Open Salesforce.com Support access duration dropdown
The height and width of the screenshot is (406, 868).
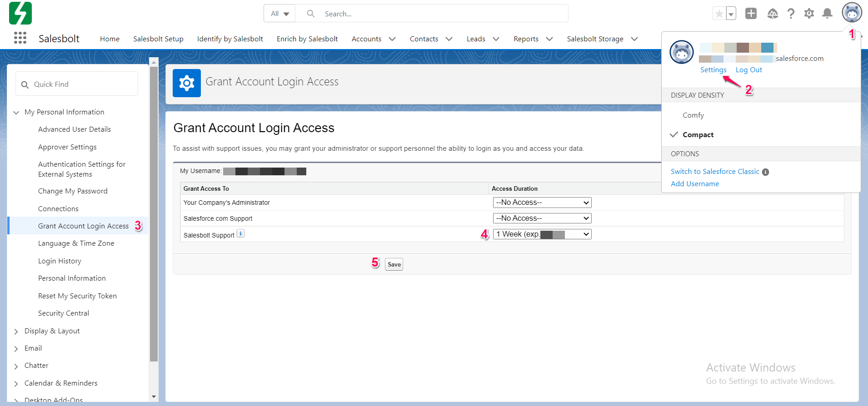[542, 218]
